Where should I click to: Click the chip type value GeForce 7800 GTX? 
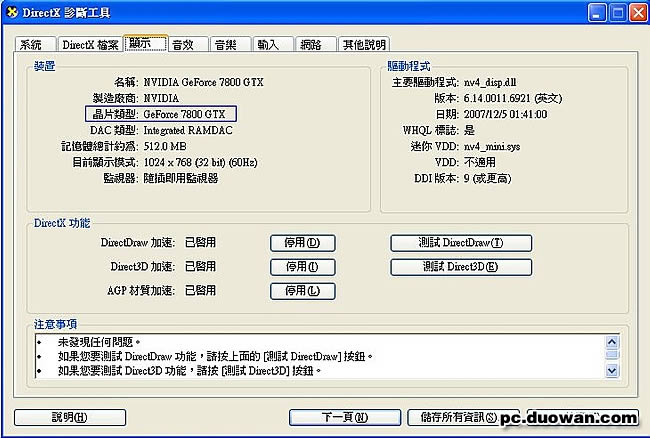[184, 114]
